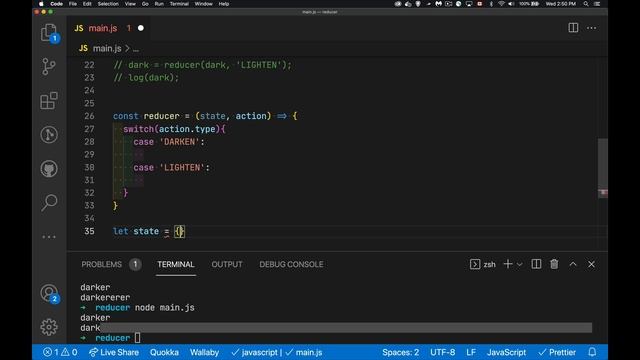Select JavaScript language mode

pyautogui.click(x=506, y=352)
